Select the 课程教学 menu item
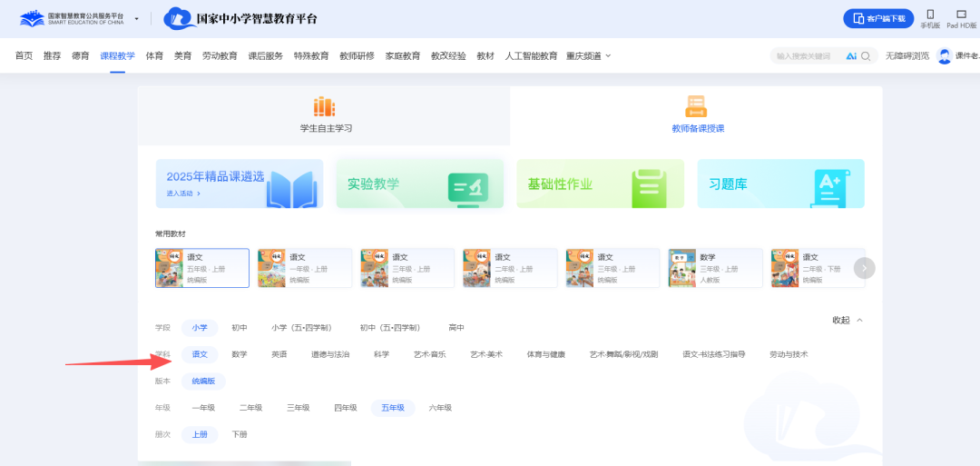This screenshot has width=980, height=466. coord(117,55)
